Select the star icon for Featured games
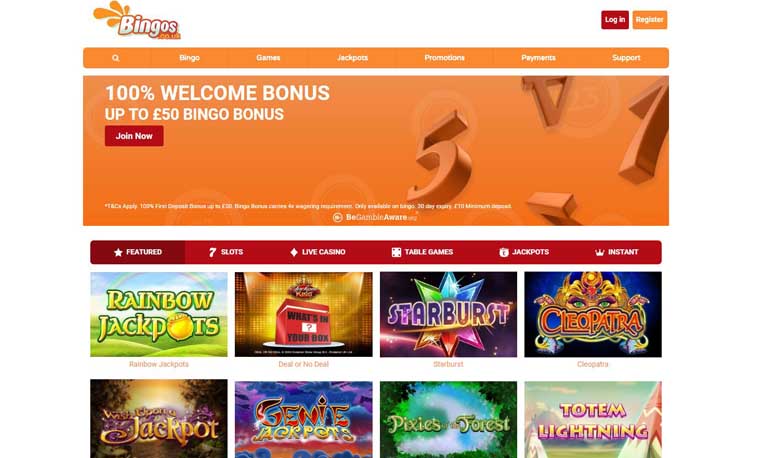Image resolution: width=763 pixels, height=458 pixels. click(118, 252)
